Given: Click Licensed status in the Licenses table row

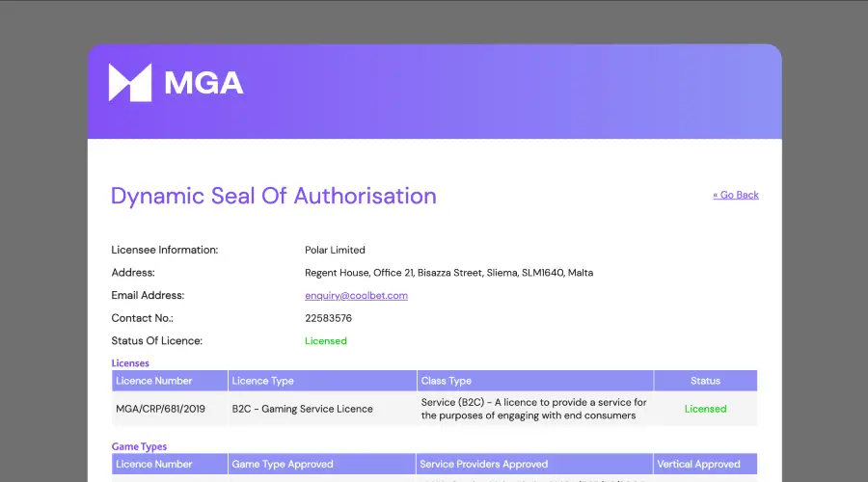Looking at the screenshot, I should pyautogui.click(x=705, y=409).
